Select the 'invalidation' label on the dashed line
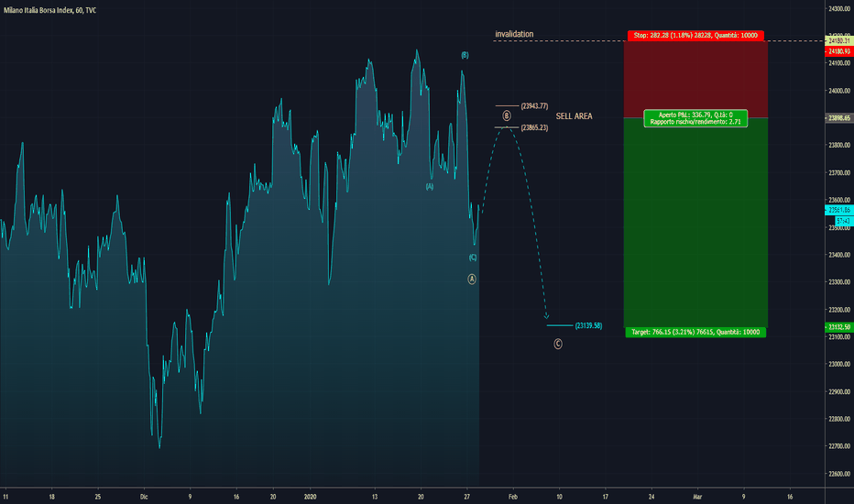854x504 pixels. pyautogui.click(x=514, y=34)
